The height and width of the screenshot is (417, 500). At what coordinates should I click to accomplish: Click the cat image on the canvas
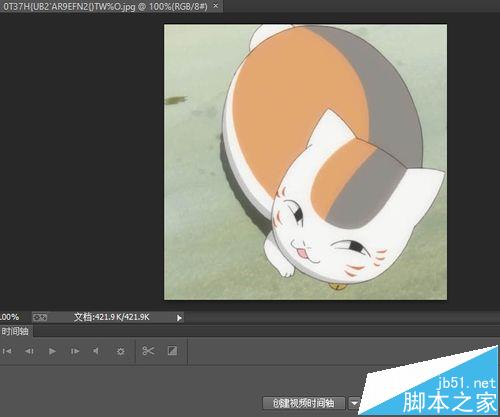[305, 162]
